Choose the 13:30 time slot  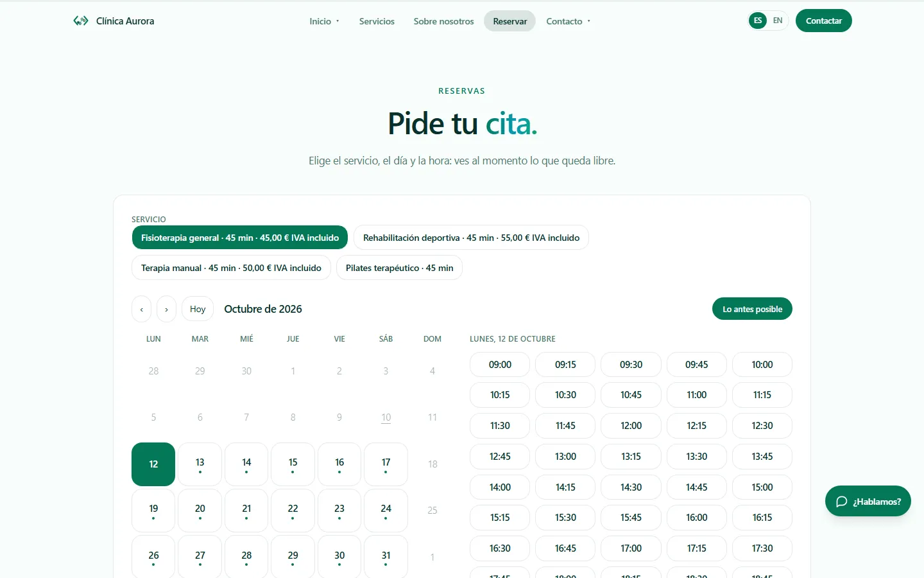click(697, 457)
